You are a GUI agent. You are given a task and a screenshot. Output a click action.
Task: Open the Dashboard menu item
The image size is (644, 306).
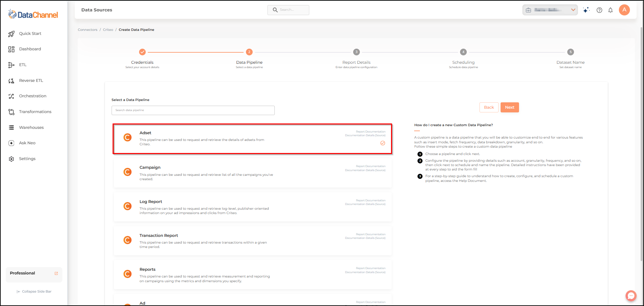(x=30, y=49)
